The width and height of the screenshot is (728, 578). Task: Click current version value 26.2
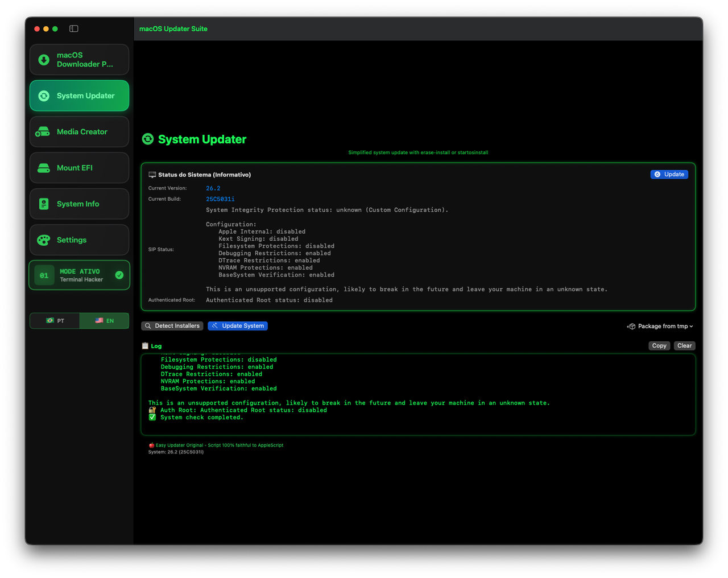pyautogui.click(x=213, y=188)
